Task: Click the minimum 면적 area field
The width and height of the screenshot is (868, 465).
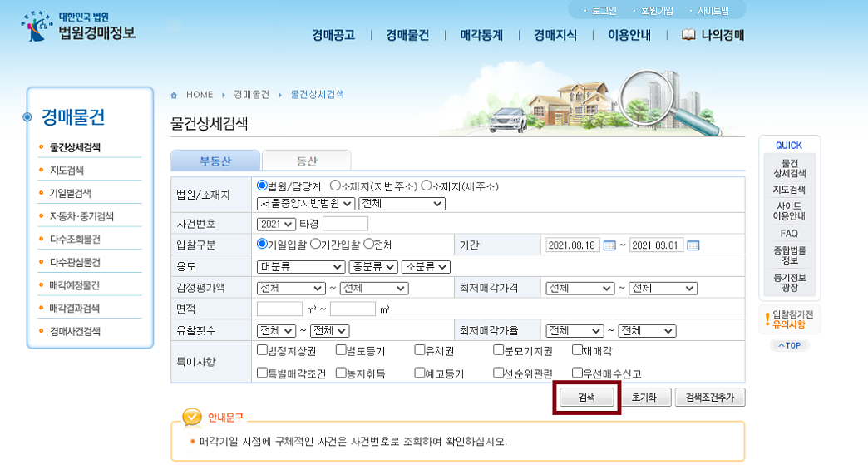Action: (279, 309)
